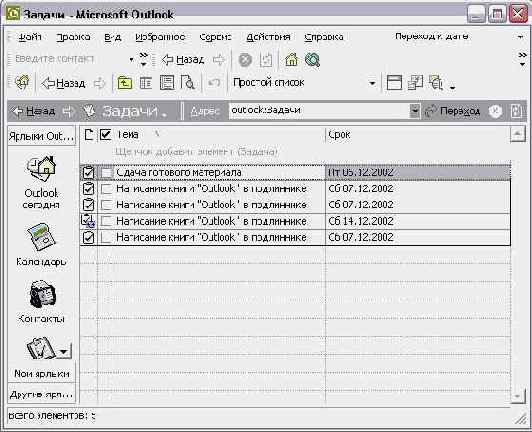532x432 pixels.
Task: Click the Search the Web globe icon
Action: click(x=312, y=60)
